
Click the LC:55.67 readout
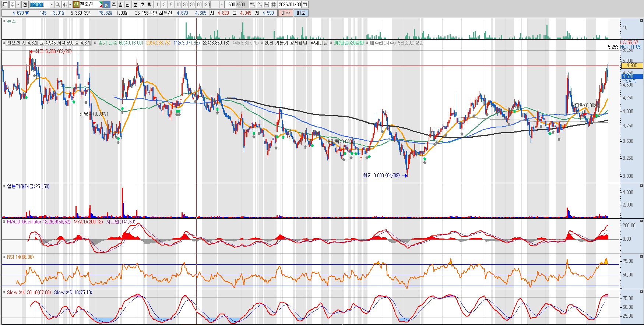coord(629,43)
